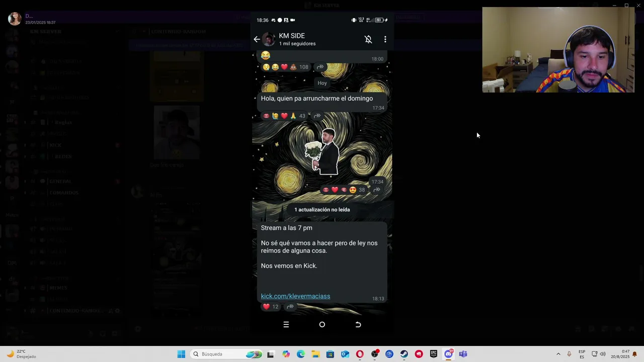Forward the Stream a las 7 pm message
This screenshot has width=644, height=362.
[290, 307]
